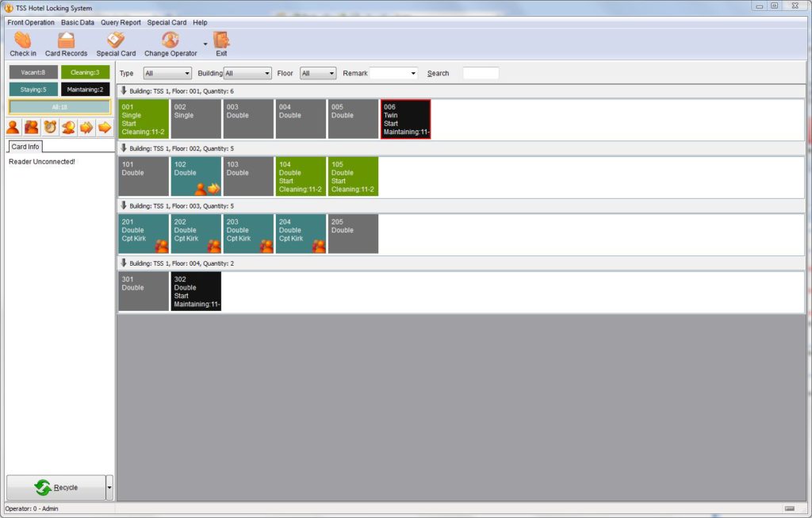Viewport: 812px width, 518px height.
Task: Open Card Records from the toolbar
Action: point(66,40)
